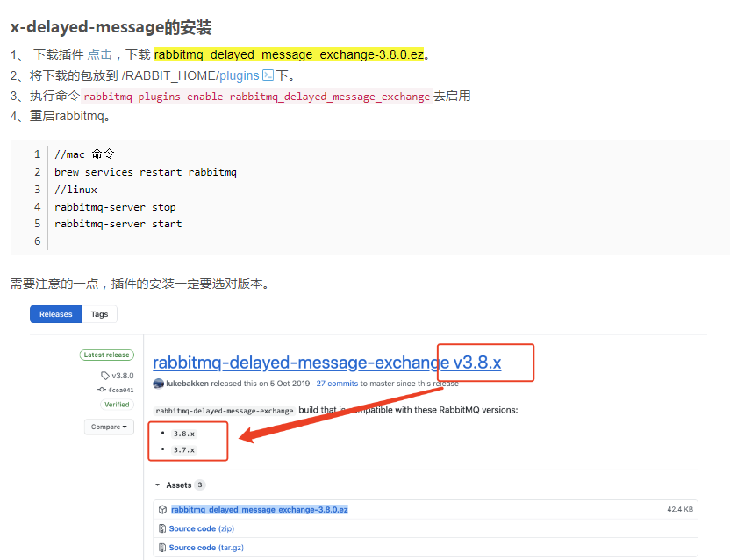Click the highlighted rabbitmq_delayed_message_exchange-3.8.0.ez text
Image resolution: width=730 pixels, height=560 pixels.
290,54
